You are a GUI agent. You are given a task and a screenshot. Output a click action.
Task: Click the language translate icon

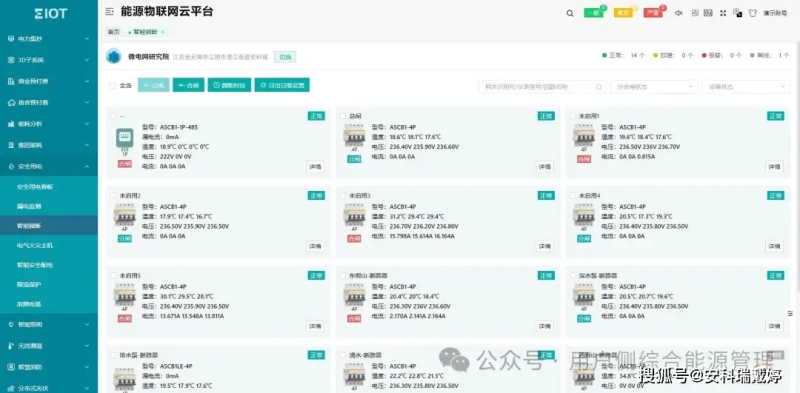(738, 13)
